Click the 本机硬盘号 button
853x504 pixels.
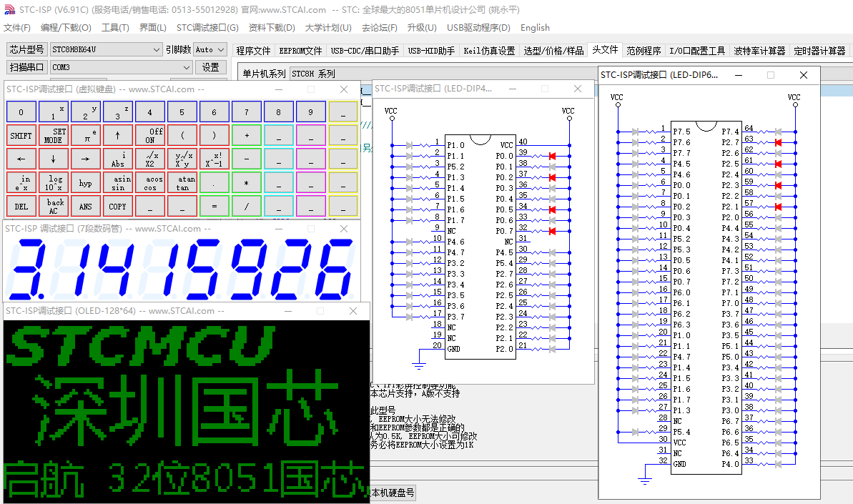point(393,493)
